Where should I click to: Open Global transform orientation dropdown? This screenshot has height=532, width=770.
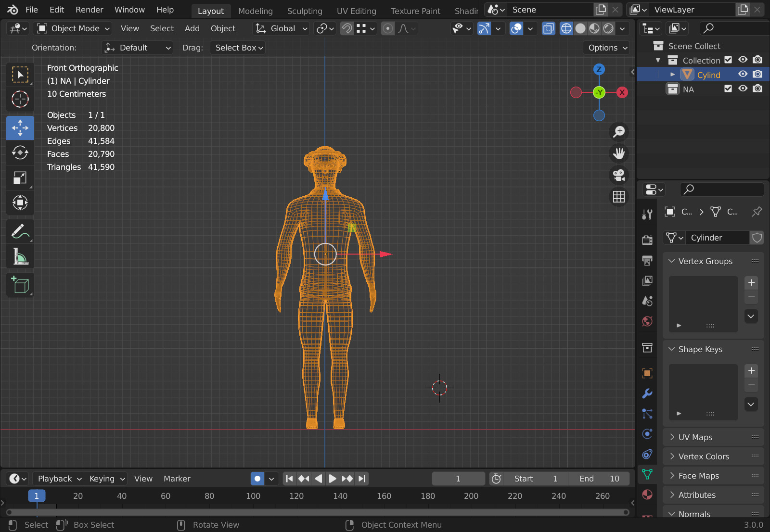click(281, 28)
